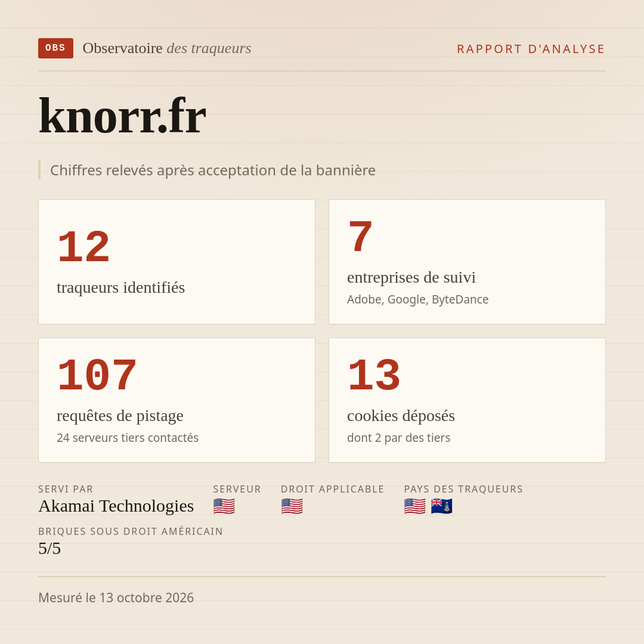Click the Mesuré le 13 octobre 2026 date
This screenshot has height=644, width=644.
[x=116, y=597]
